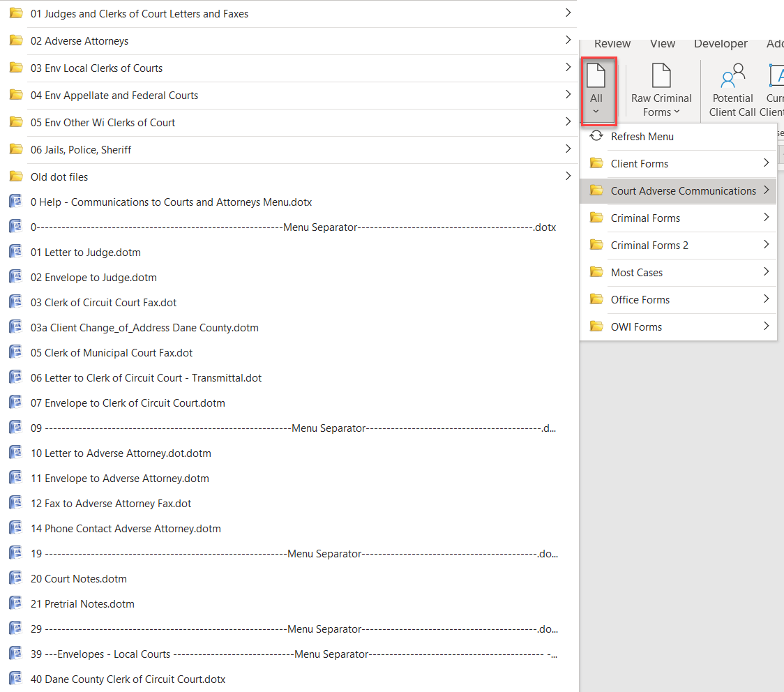Click the 03 Env Local Clerks folder icon
The height and width of the screenshot is (692, 784).
(x=17, y=68)
